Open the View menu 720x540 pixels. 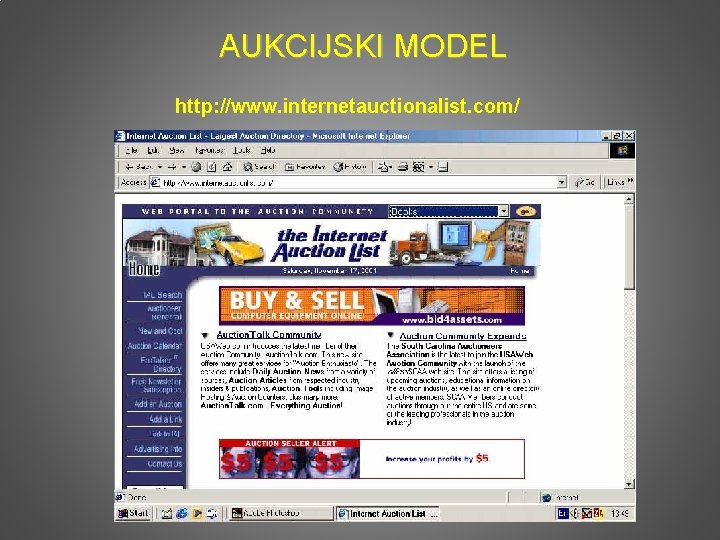[176, 151]
